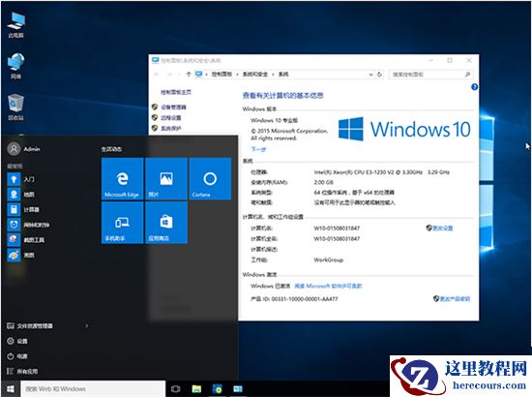Screen dimensions: 532x397
Task: Select the Intel Xeon CPU E3-1230 processor text
Action: click(382, 172)
